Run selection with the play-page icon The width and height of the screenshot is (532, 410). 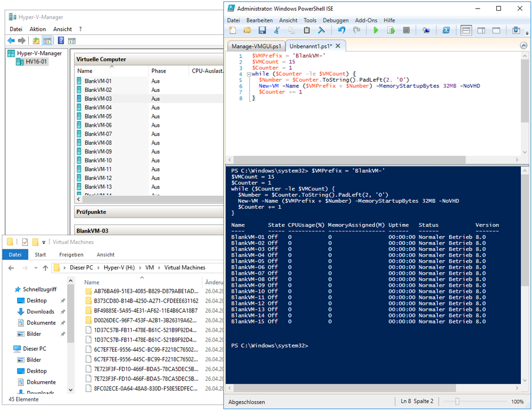coord(391,30)
